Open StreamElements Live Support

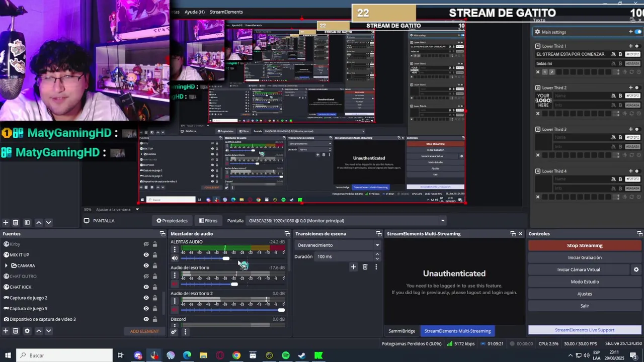point(585,330)
